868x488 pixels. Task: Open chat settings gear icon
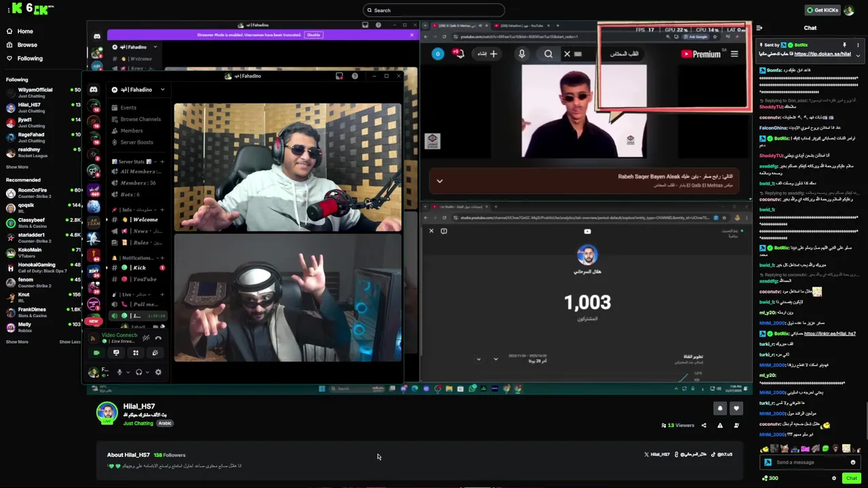coord(834,478)
